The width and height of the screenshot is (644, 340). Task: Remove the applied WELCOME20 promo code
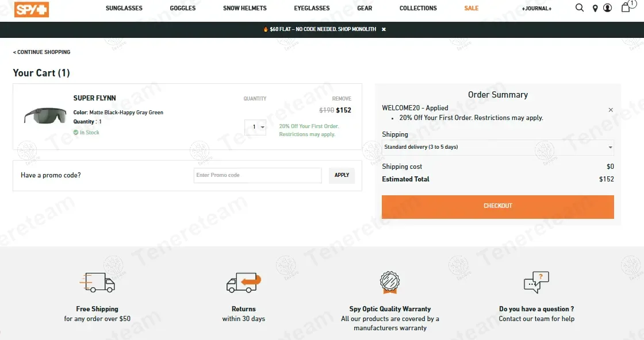point(611,110)
